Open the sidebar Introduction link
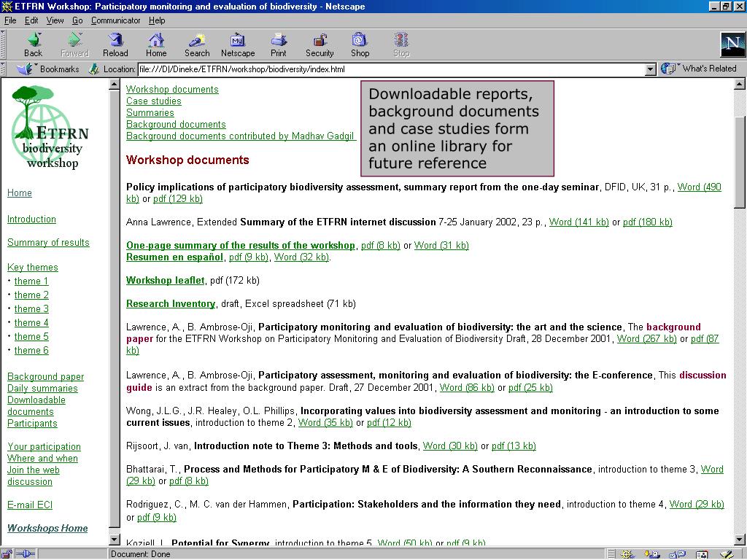747x560 pixels. [31, 219]
